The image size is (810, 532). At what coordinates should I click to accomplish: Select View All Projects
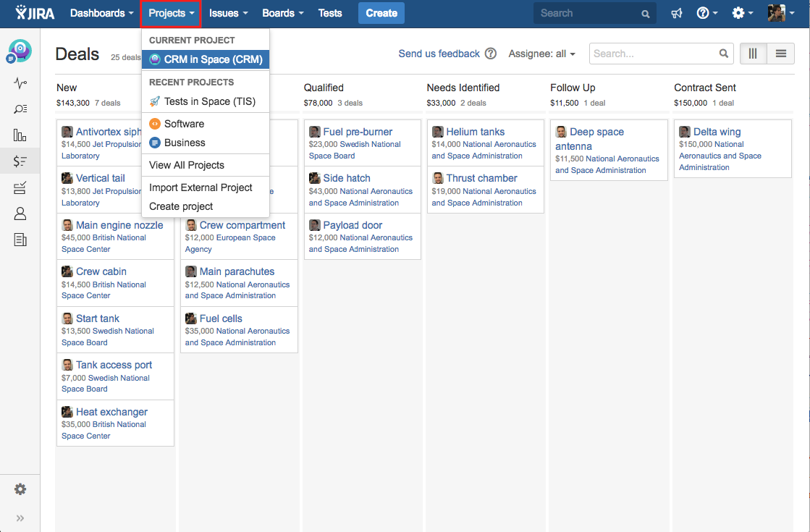(206, 165)
